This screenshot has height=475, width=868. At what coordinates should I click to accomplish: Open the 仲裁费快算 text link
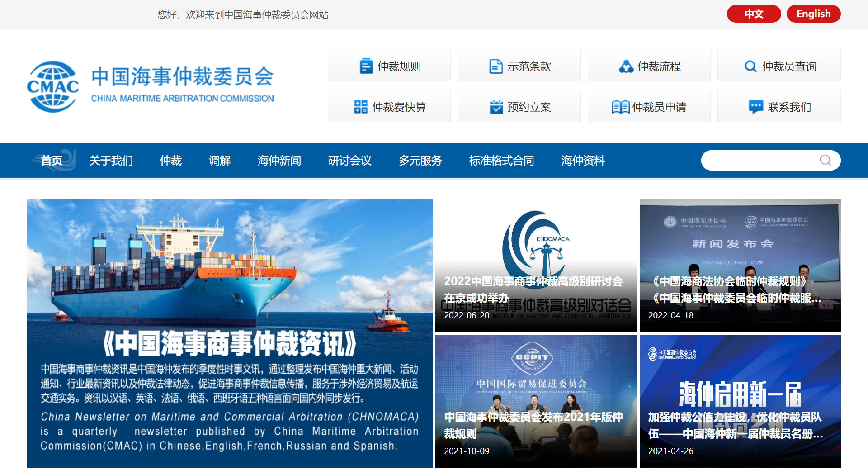[399, 107]
